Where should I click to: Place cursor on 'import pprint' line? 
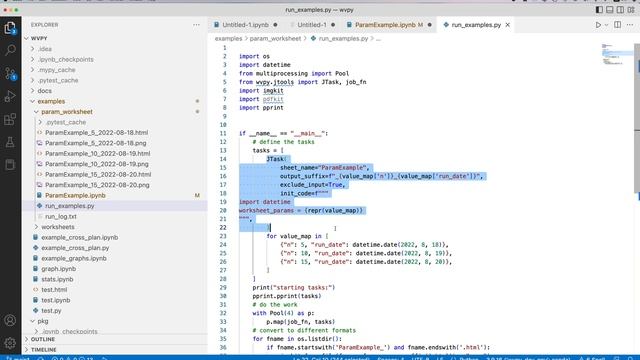tap(261, 108)
